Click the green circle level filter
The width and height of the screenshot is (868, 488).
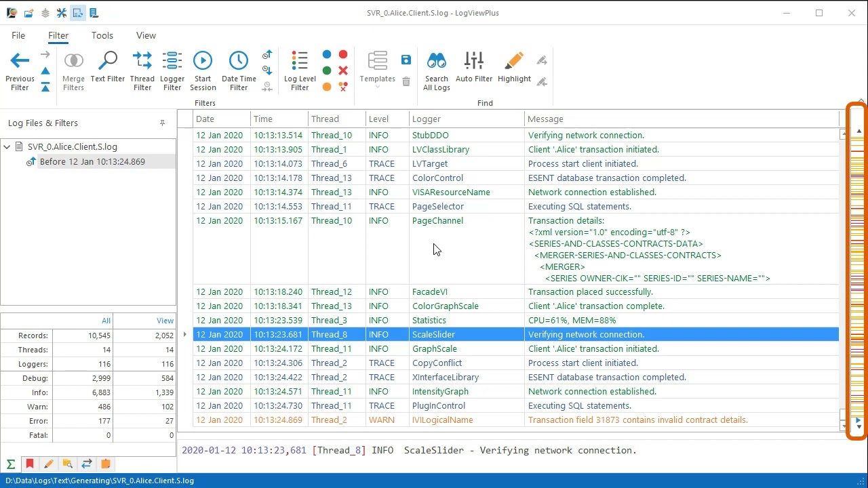327,70
